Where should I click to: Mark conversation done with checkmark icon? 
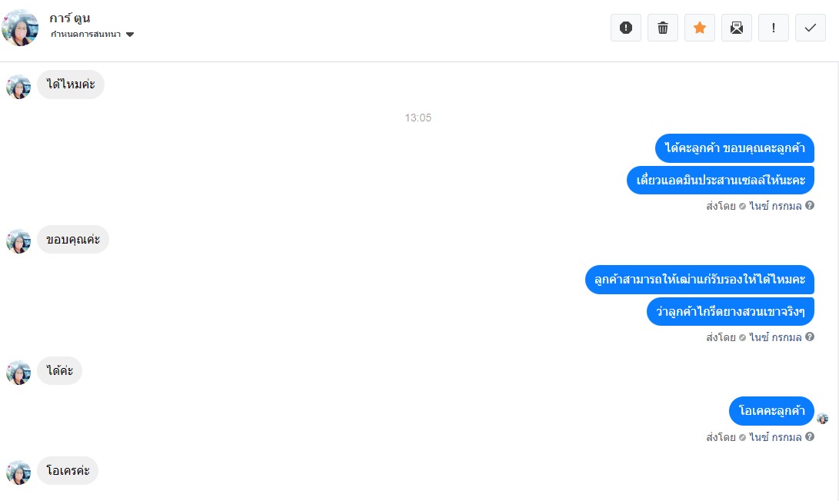pyautogui.click(x=810, y=28)
